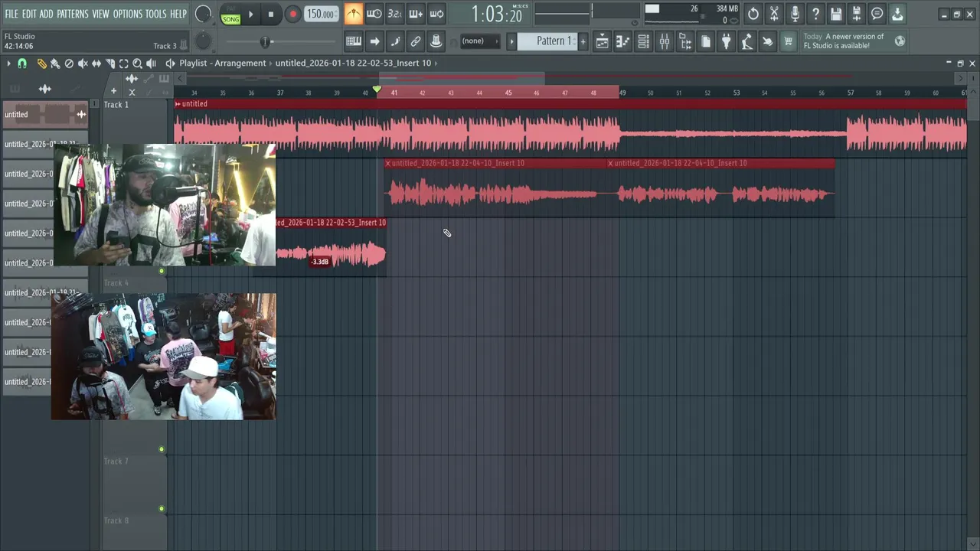Toggle step editing mode
The width and height of the screenshot is (980, 551).
pyautogui.click(x=395, y=41)
